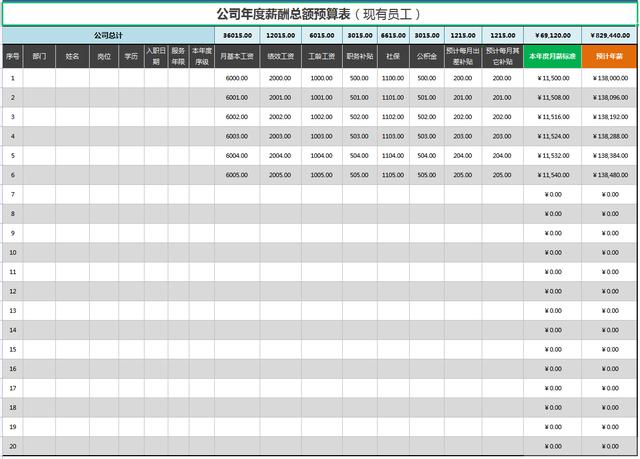This screenshot has width=640, height=459.
Task: Select the 部门 column header
Action: coord(39,56)
